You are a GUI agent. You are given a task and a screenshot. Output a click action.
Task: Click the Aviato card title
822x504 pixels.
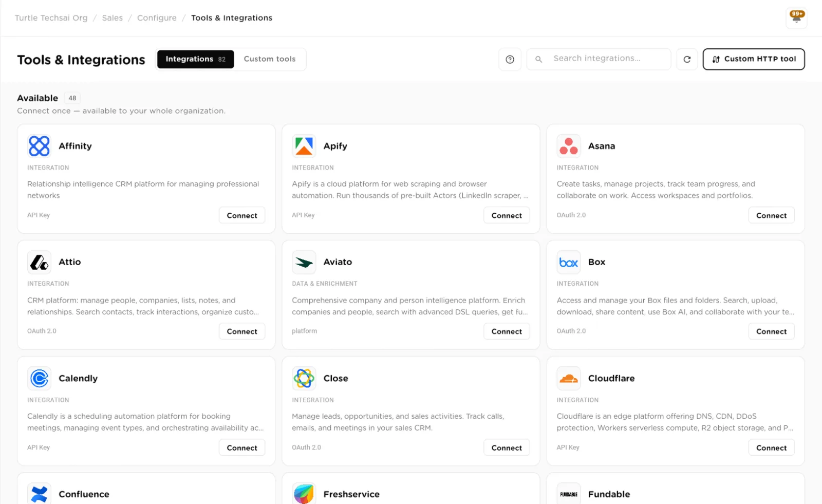click(x=338, y=262)
